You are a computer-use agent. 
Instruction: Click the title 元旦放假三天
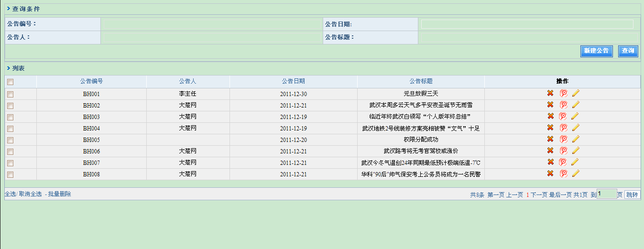(421, 94)
